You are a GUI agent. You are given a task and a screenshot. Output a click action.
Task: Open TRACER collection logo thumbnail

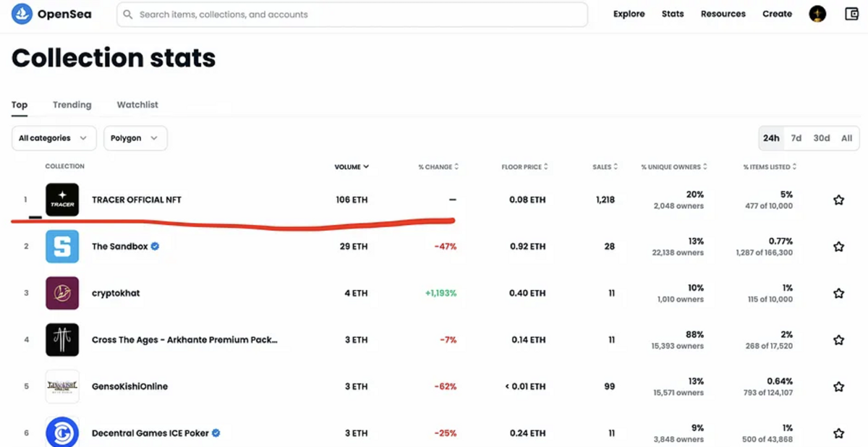coord(62,200)
